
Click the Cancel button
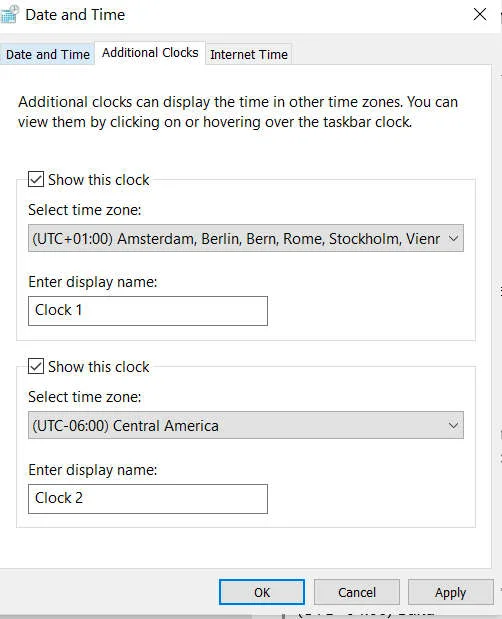pos(357,592)
